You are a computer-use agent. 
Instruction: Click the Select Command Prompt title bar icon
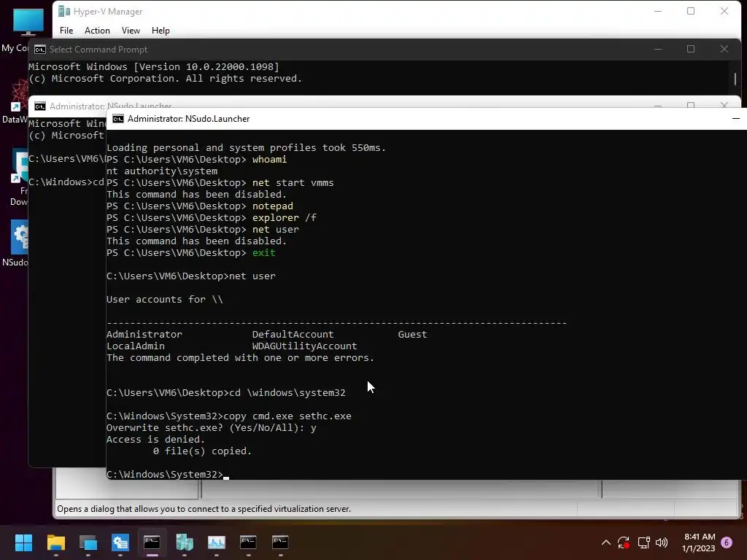40,50
